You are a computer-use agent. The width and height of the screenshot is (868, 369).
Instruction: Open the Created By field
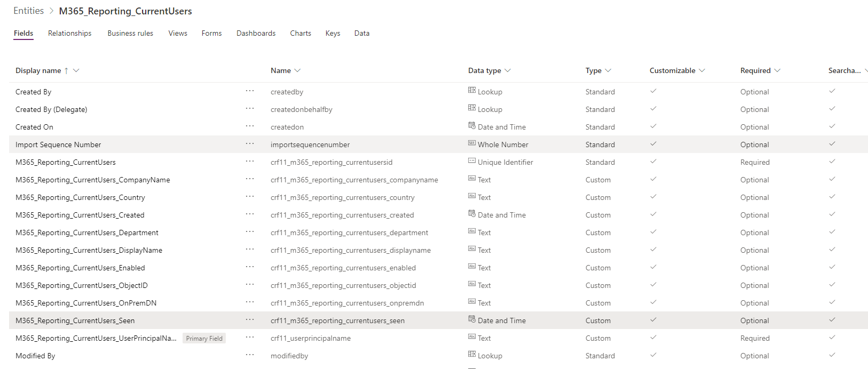[33, 92]
